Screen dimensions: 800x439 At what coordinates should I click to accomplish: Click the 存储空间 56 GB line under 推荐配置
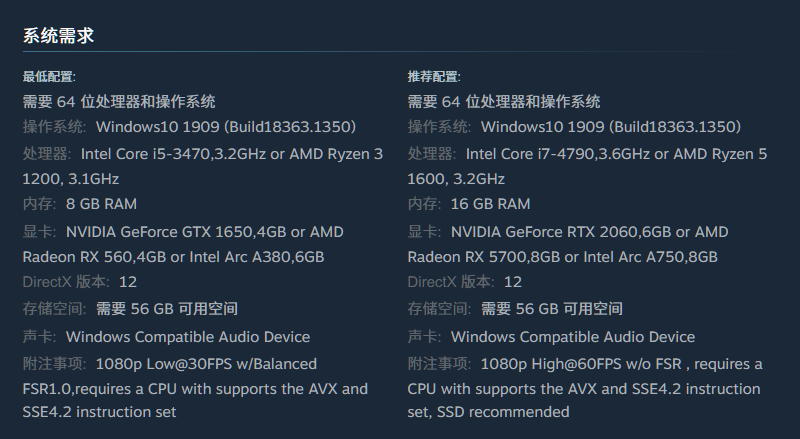515,308
